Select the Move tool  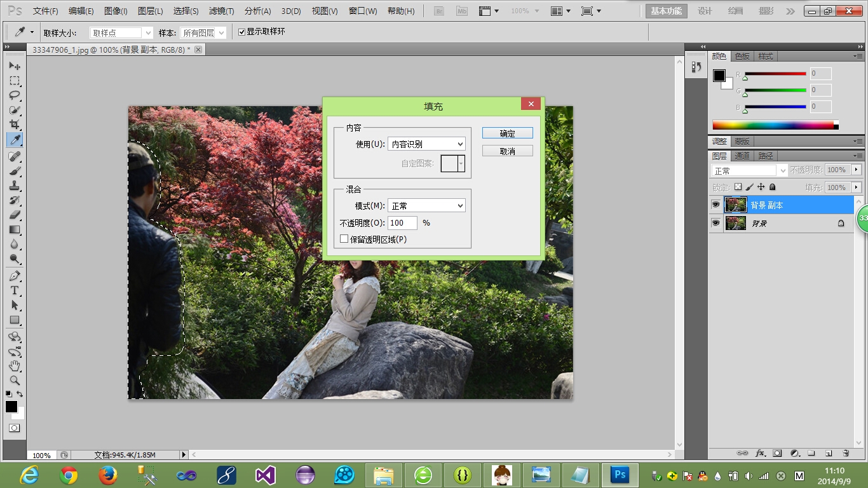tap(14, 66)
